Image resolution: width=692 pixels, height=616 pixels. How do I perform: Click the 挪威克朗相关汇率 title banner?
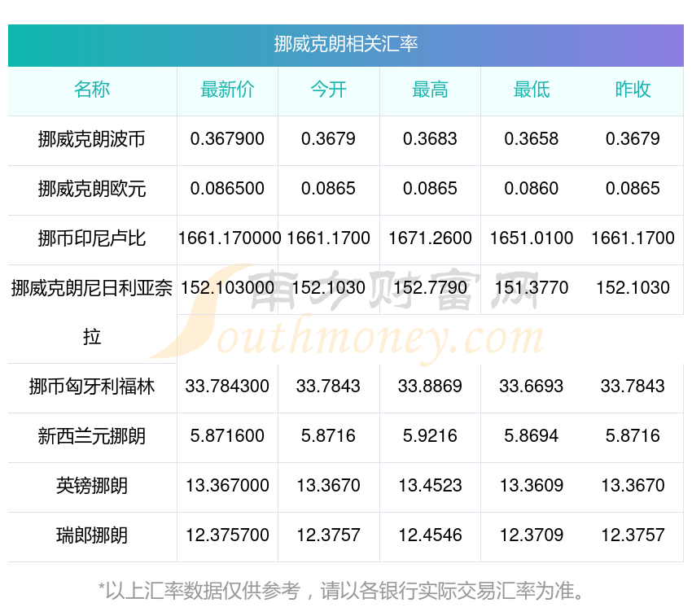345,45
